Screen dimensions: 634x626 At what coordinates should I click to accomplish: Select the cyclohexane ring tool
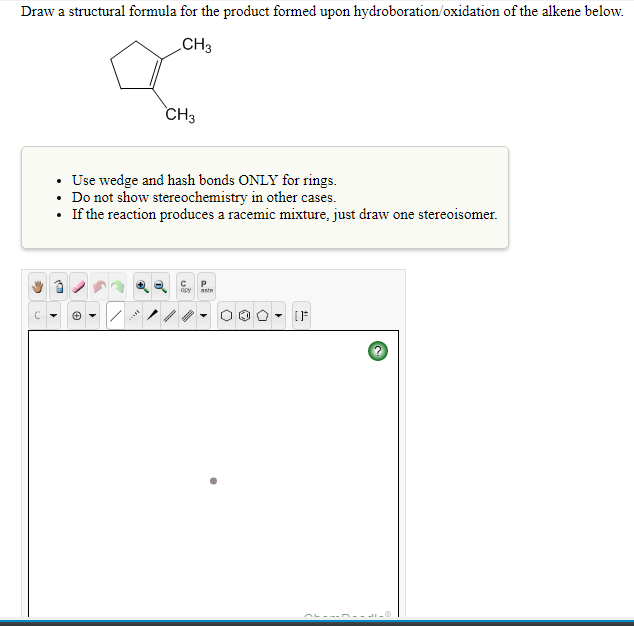(x=226, y=315)
